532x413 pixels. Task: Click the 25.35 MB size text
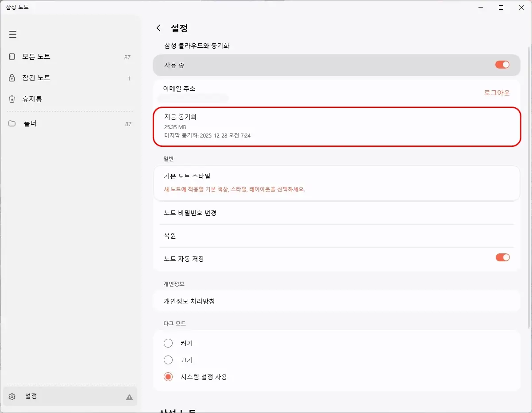click(175, 127)
